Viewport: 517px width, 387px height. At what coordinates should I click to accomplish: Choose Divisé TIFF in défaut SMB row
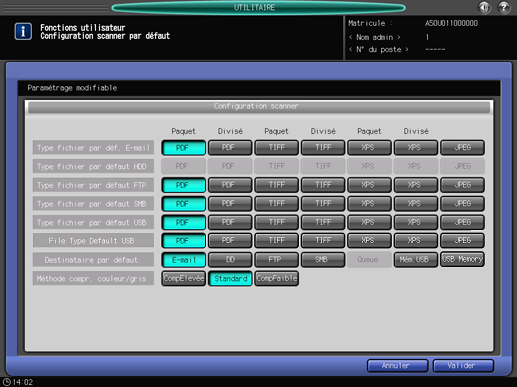323,204
